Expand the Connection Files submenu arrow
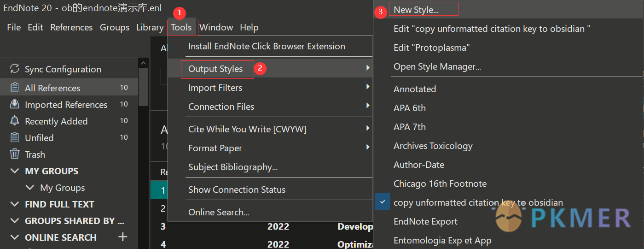This screenshot has width=644, height=249. (x=368, y=106)
